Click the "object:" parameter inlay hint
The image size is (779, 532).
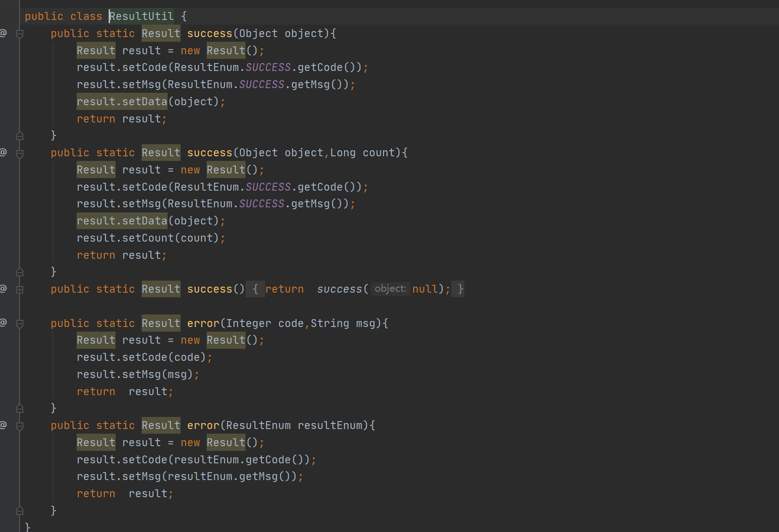pos(390,288)
